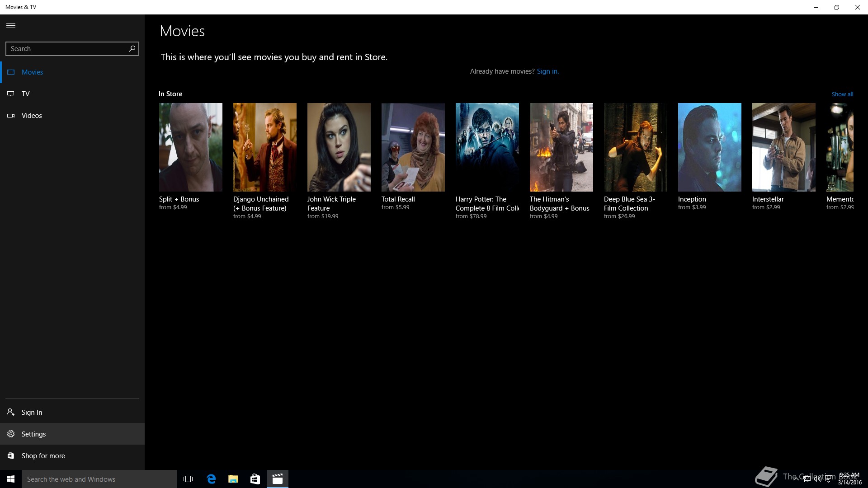
Task: Click the Settings gear icon
Action: point(11,434)
